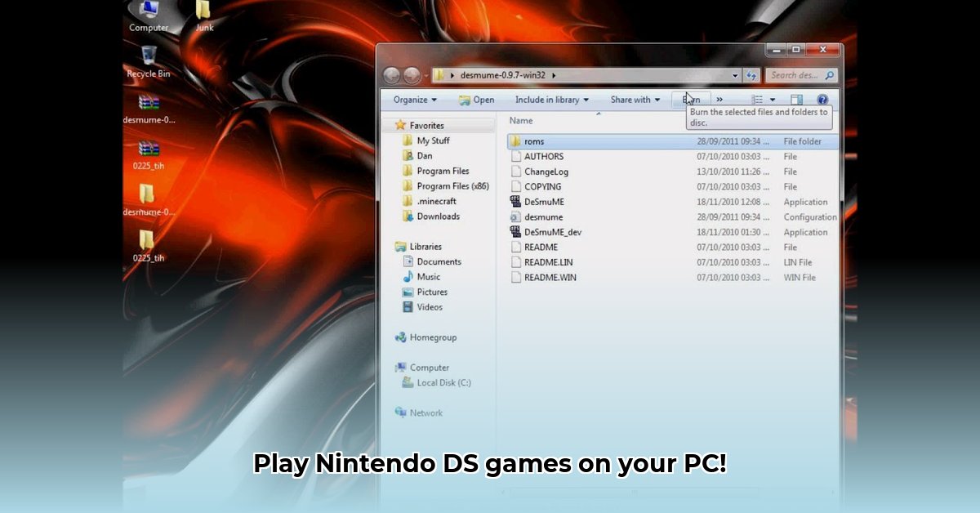Show the preview pane icon on the toolbar
This screenshot has height=513, width=980.
[795, 99]
